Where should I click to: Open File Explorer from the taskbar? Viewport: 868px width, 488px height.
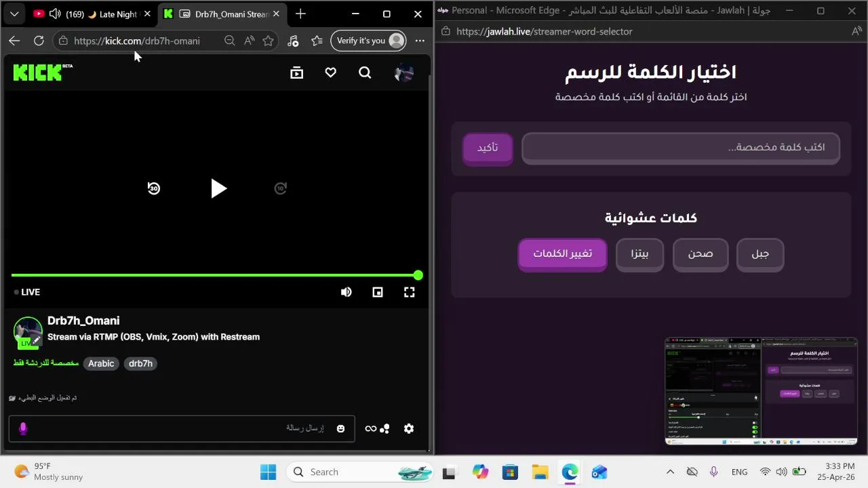[540, 472]
